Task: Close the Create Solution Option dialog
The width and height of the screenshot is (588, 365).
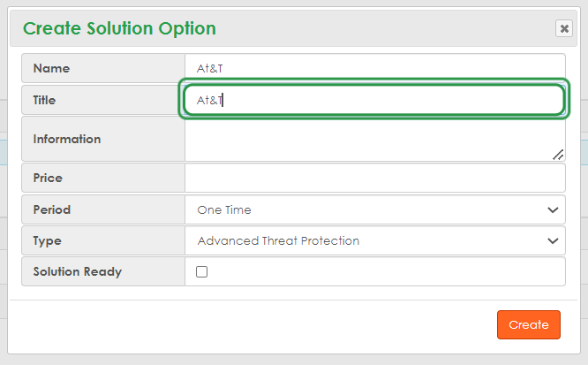Action: coord(563,28)
